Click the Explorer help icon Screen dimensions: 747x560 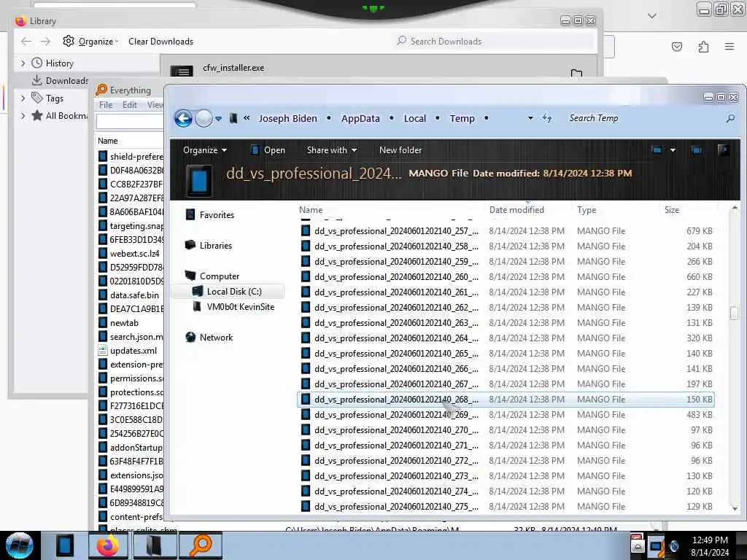(x=723, y=150)
